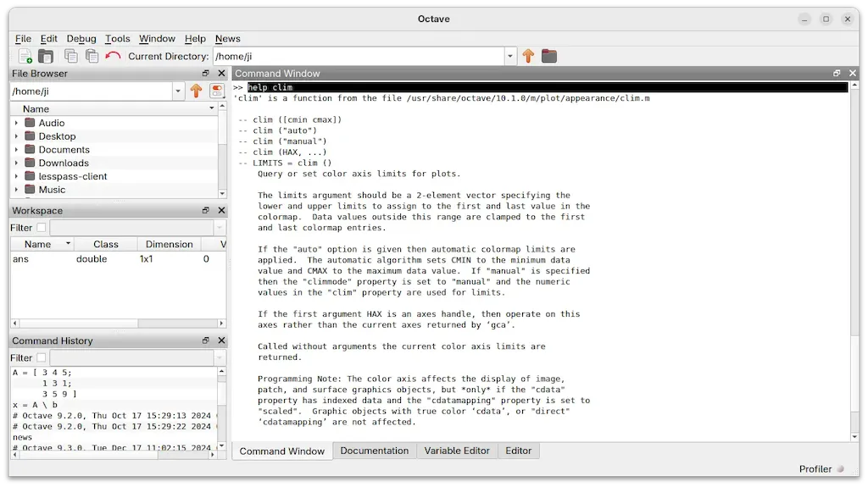868x487 pixels.
Task: Click the Copy icon in toolbar
Action: point(71,56)
